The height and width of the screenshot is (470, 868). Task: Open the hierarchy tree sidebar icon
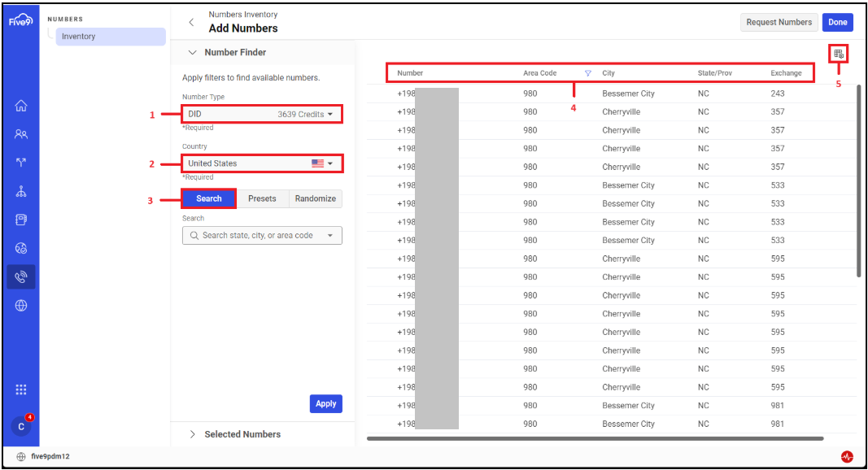21,192
